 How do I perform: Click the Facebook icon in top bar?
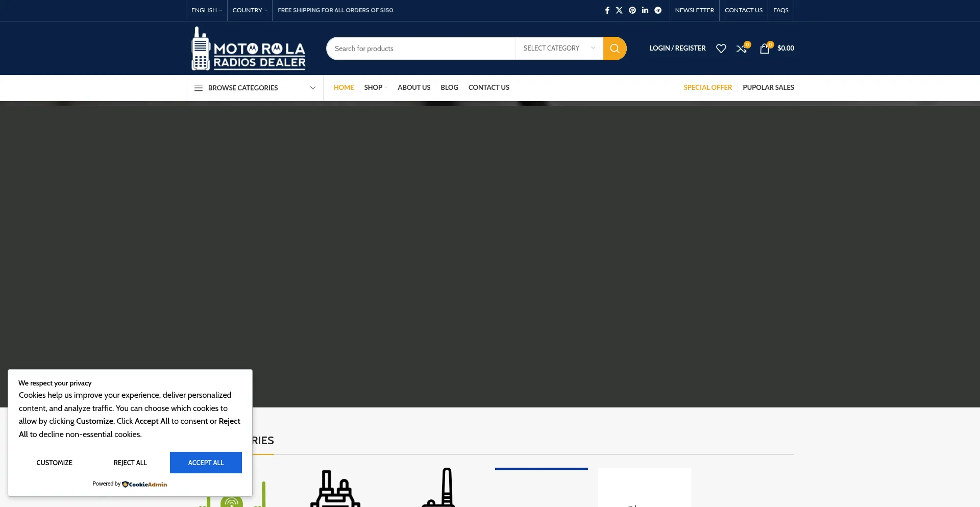[607, 10]
